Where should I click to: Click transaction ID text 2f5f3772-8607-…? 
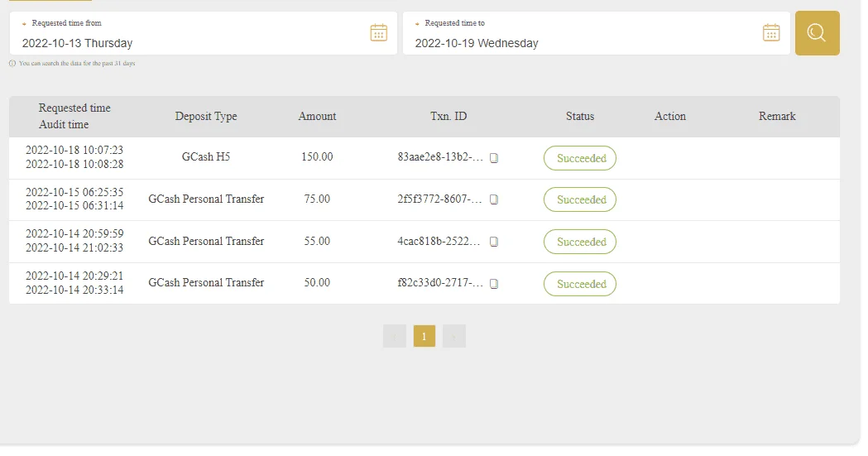click(439, 199)
